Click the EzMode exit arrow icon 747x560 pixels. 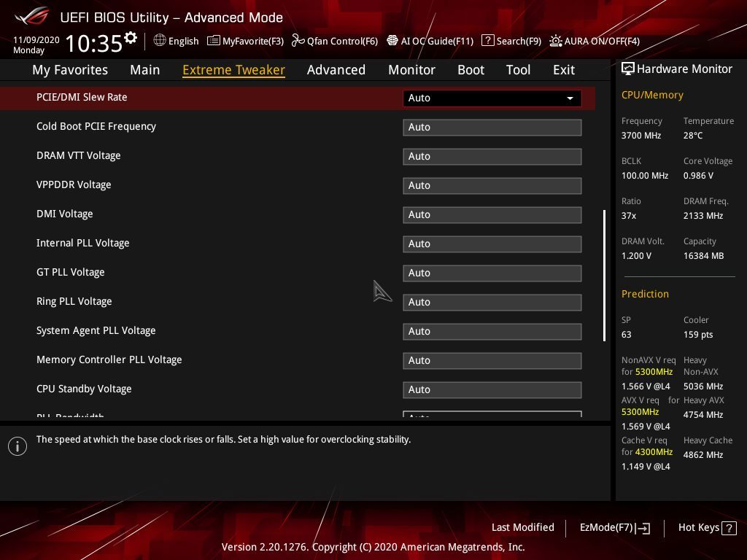coord(643,528)
